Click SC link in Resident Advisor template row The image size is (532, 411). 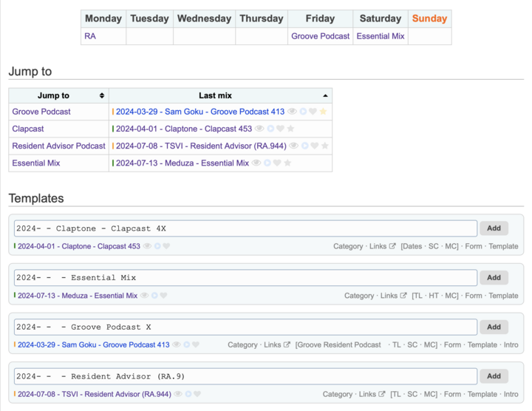[412, 394]
